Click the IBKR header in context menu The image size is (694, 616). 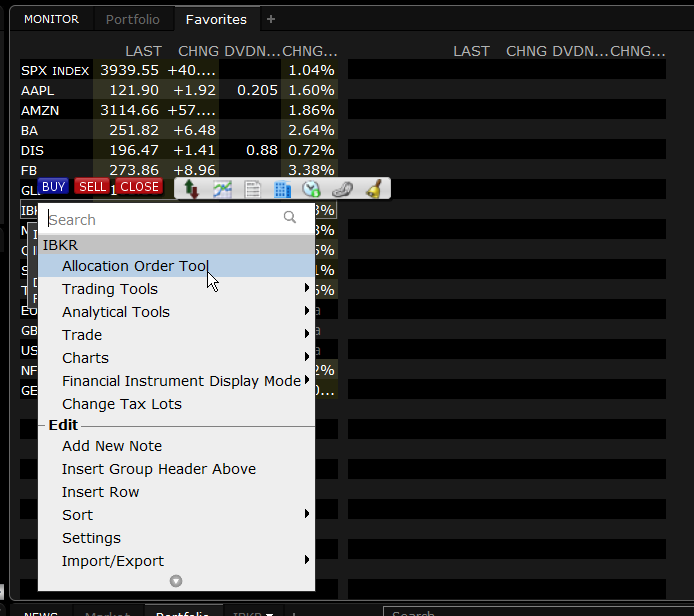(x=176, y=245)
